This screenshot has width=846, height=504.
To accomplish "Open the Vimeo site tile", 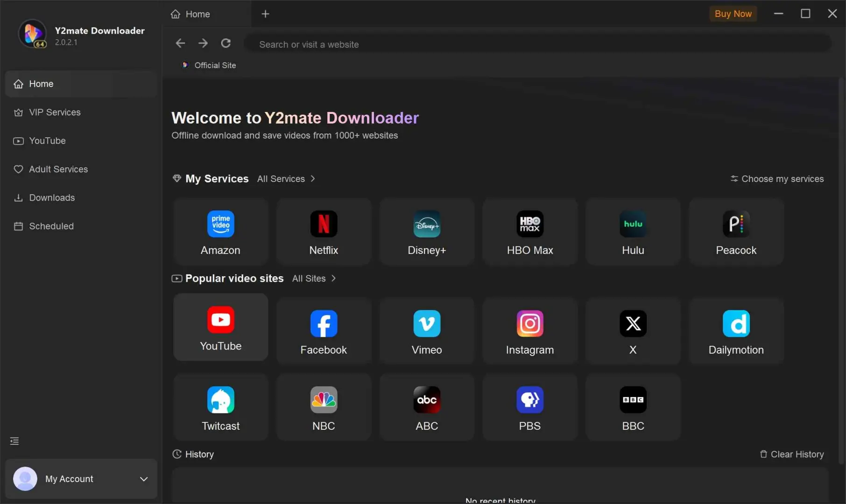I will [427, 331].
